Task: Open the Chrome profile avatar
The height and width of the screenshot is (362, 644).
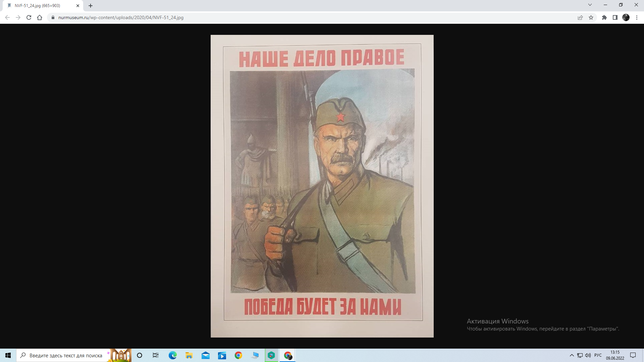Action: (x=626, y=17)
